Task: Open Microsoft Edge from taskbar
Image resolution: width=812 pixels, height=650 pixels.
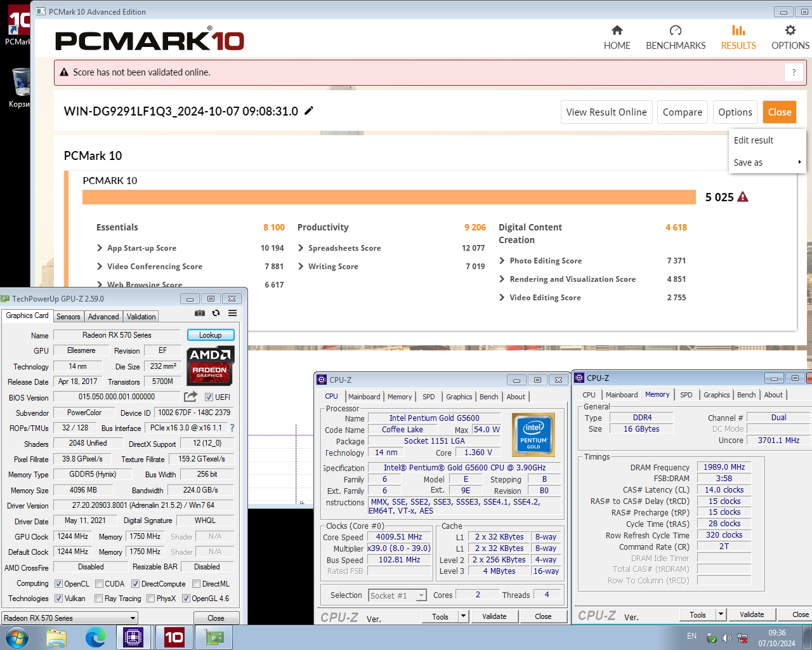Action: click(95, 637)
